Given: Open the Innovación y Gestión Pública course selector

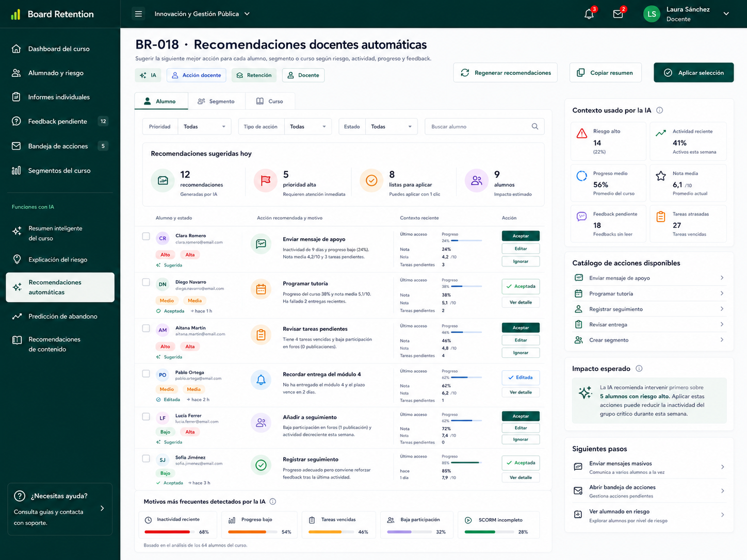Looking at the screenshot, I should click(202, 14).
